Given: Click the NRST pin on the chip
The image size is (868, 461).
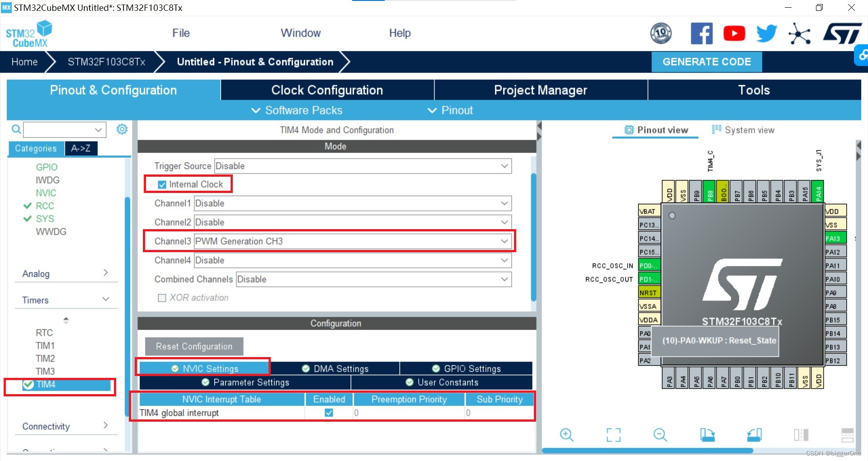Looking at the screenshot, I should tap(649, 292).
